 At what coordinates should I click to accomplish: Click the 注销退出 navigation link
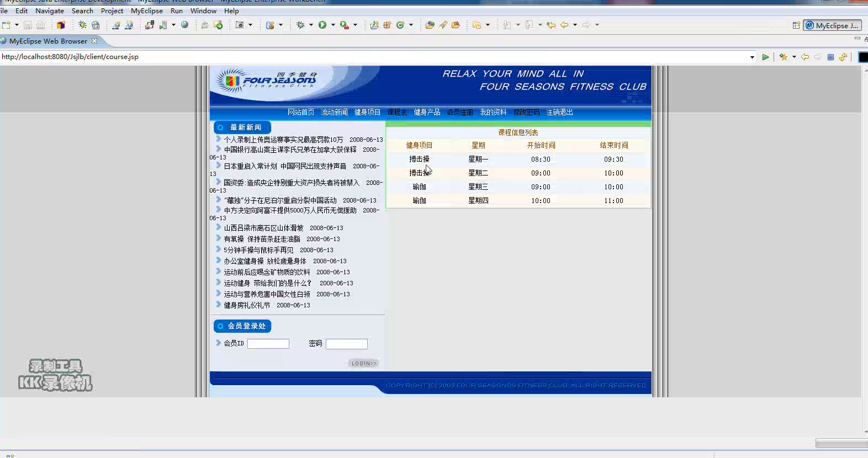click(x=560, y=112)
